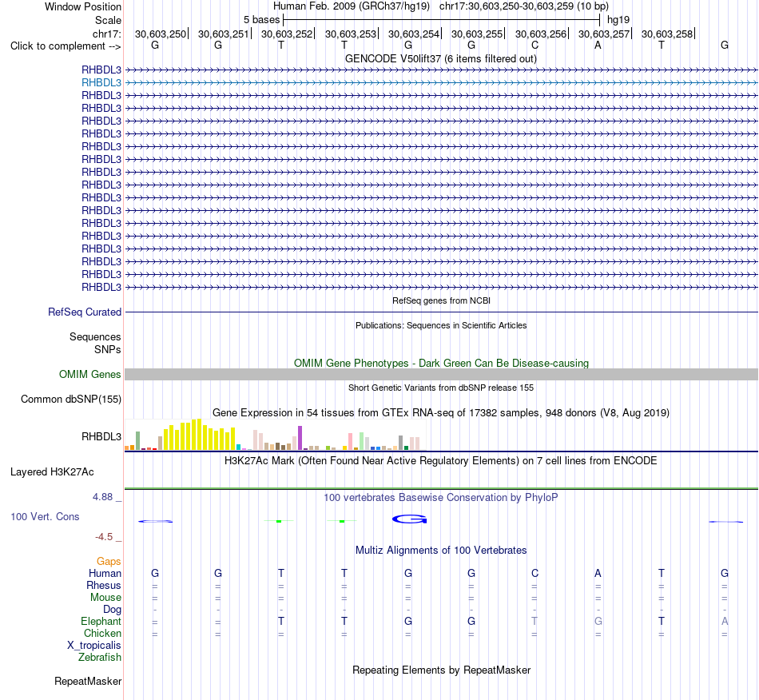Click the RefSeq Curated track label

pos(85,312)
